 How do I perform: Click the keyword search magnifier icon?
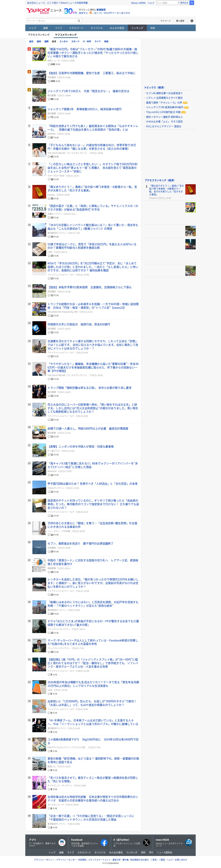pos(79,21)
